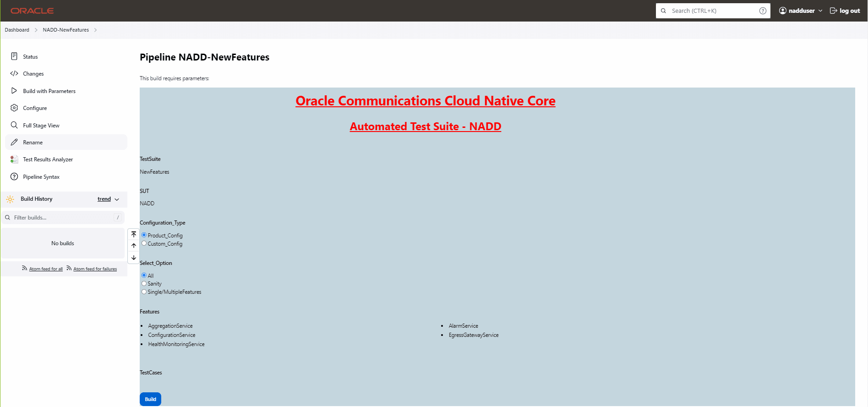This screenshot has width=868, height=407.
Task: Click the nadduser avatar icon
Action: [x=783, y=11]
